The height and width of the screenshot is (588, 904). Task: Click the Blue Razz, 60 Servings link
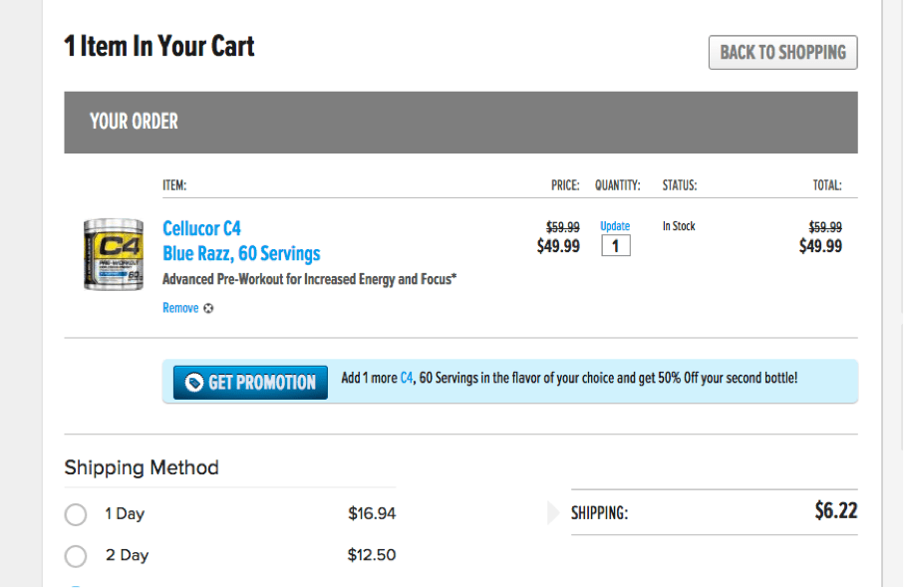(241, 253)
